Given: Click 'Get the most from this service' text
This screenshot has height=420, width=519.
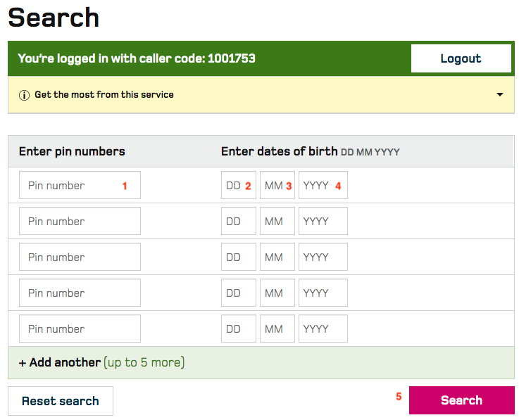Looking at the screenshot, I should pos(104,94).
